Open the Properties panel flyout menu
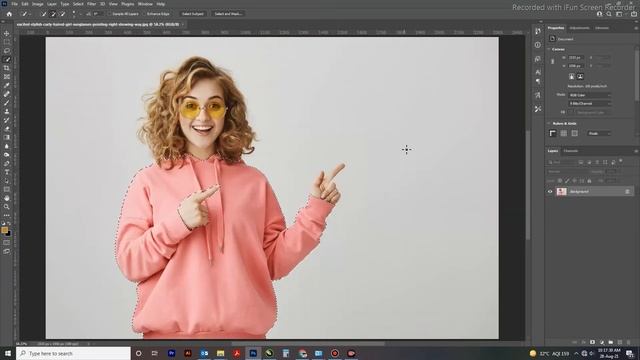 (x=636, y=28)
